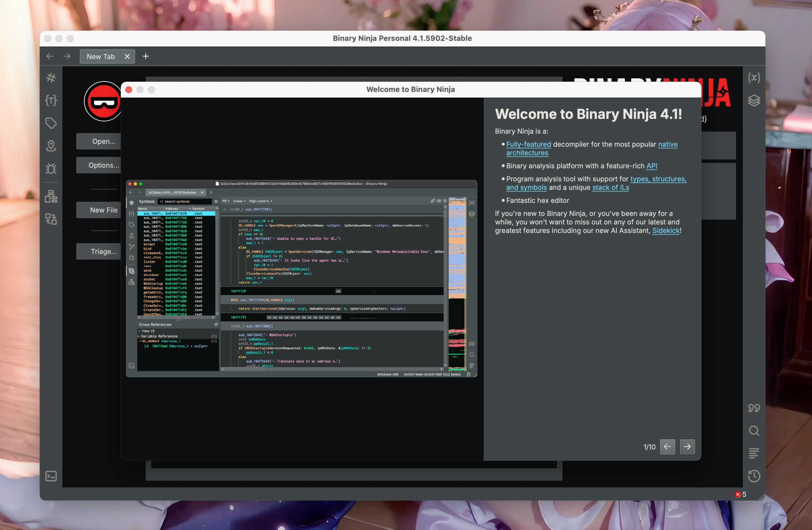Open the API link

[x=652, y=166]
